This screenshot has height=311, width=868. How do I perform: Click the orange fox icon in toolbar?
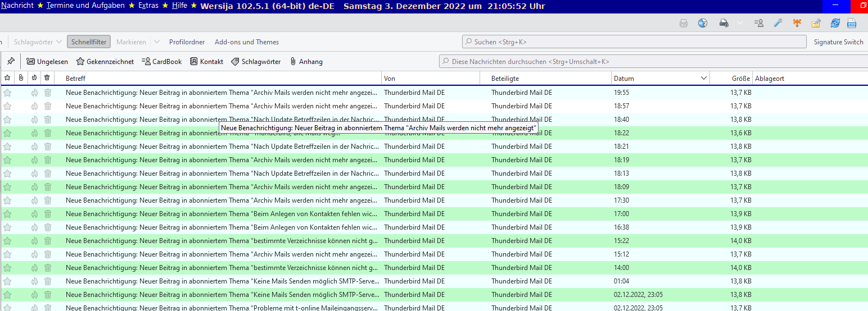[x=797, y=23]
